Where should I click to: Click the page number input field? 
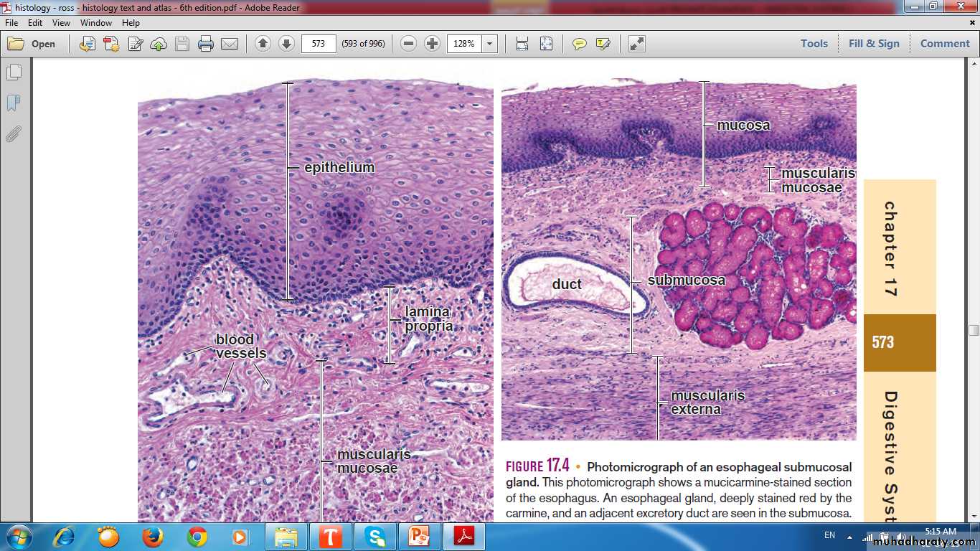click(x=319, y=44)
